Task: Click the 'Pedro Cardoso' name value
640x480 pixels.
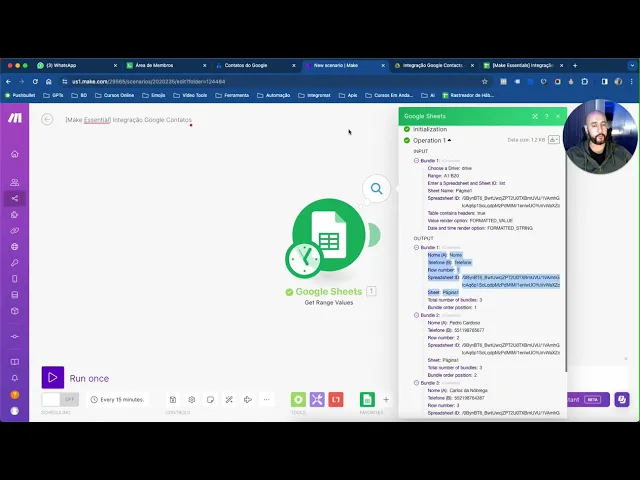Action: coord(464,323)
